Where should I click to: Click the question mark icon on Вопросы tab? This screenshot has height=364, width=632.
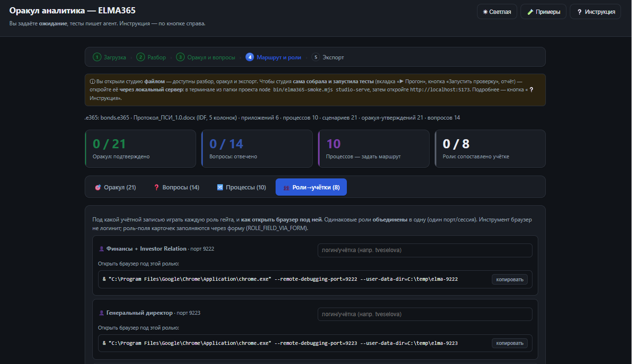pos(156,188)
